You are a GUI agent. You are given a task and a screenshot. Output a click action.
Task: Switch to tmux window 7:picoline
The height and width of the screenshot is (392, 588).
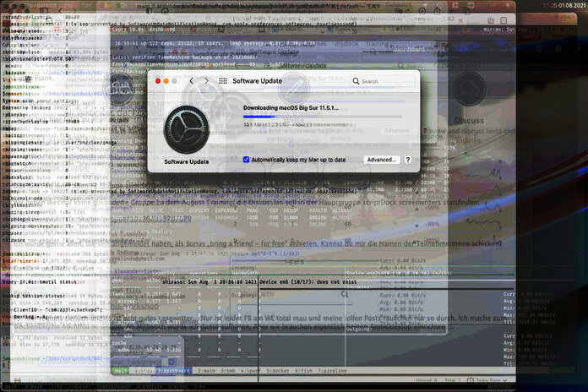332,371
